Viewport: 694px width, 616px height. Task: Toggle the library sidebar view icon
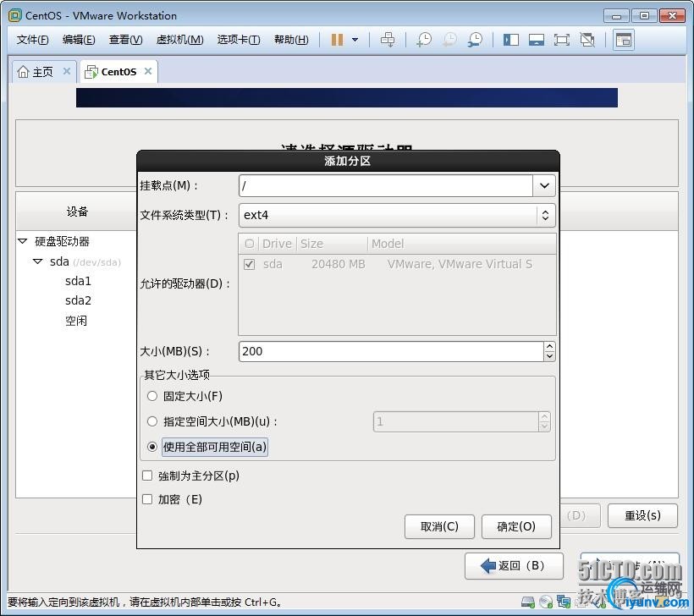coord(510,40)
